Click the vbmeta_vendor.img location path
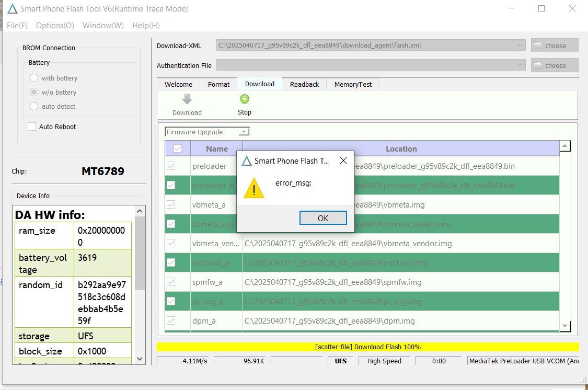588x390 pixels. 348,244
